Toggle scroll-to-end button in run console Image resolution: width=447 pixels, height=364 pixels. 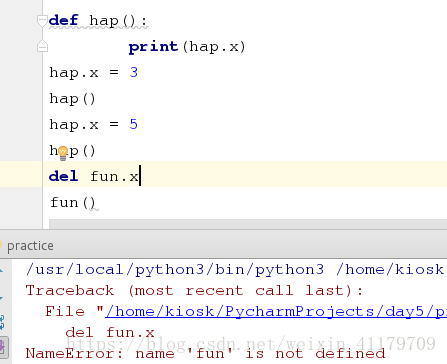point(3,347)
